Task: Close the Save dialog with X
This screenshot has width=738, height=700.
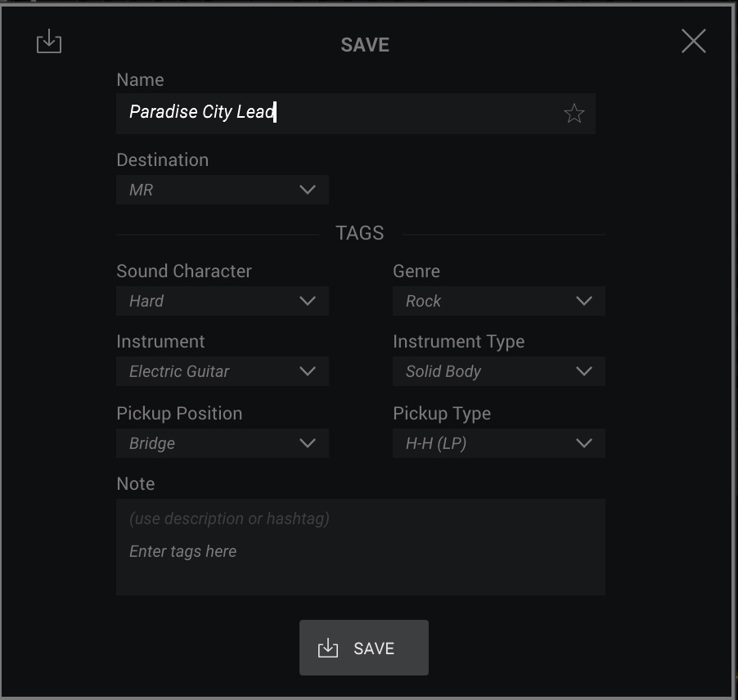Action: (693, 41)
